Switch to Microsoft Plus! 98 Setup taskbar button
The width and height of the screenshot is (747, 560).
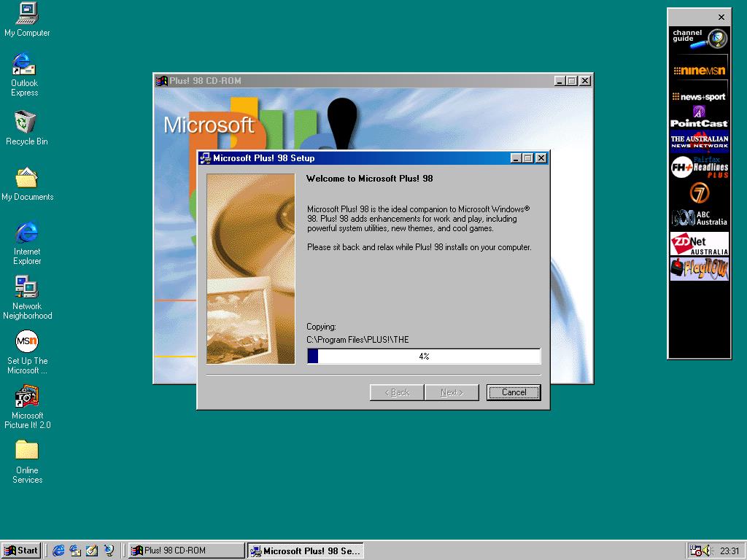306,551
